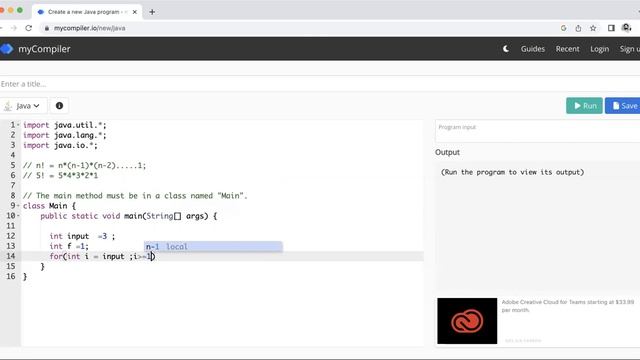
Task: Open the Java language dropdown
Action: 23,106
